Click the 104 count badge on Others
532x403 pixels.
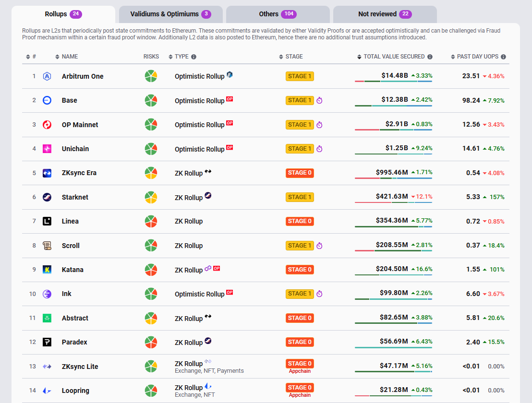coord(289,14)
